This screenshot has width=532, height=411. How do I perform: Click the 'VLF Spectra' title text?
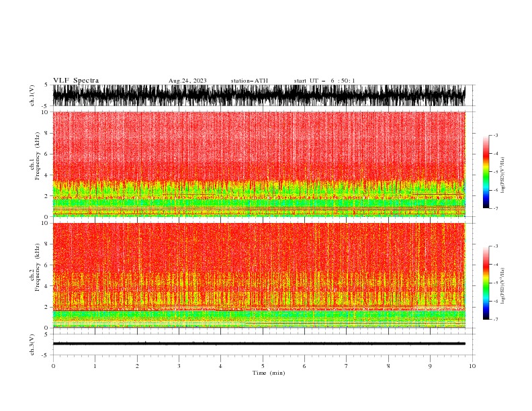coord(76,81)
